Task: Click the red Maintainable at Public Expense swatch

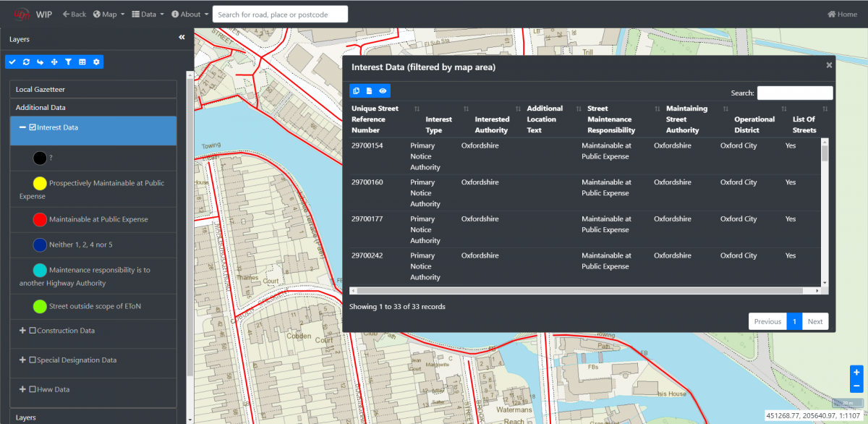Action: pos(40,219)
